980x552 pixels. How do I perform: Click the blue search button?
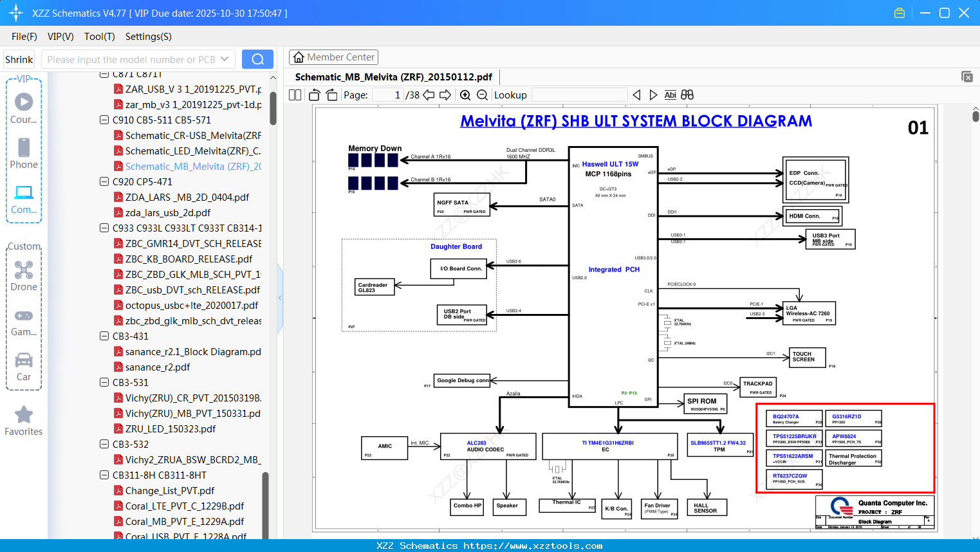click(257, 59)
